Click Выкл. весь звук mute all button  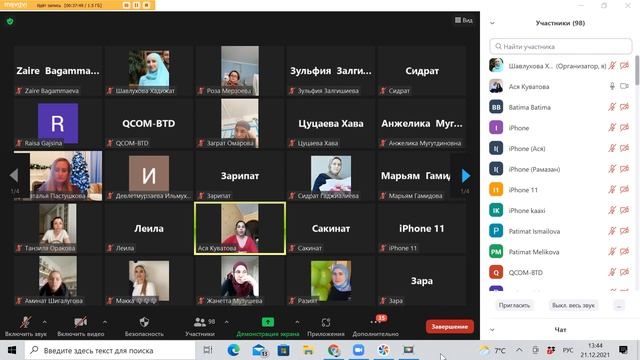(573, 305)
